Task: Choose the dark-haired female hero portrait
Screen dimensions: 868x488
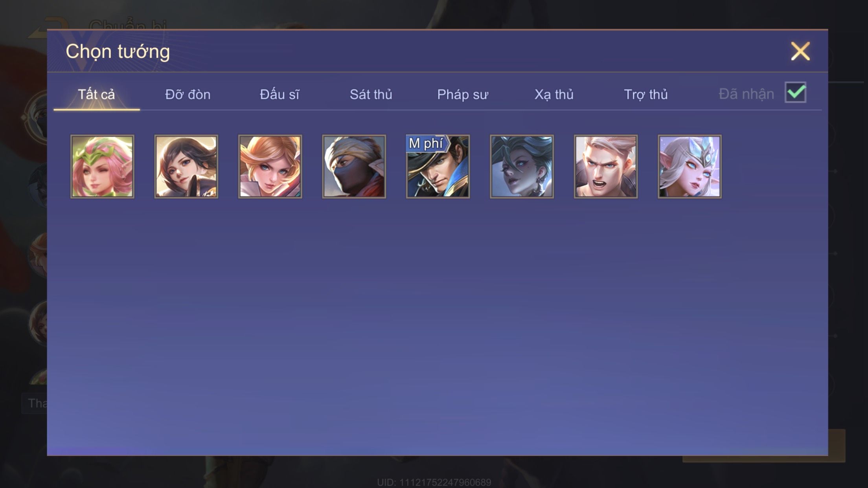Action: pyautogui.click(x=186, y=167)
